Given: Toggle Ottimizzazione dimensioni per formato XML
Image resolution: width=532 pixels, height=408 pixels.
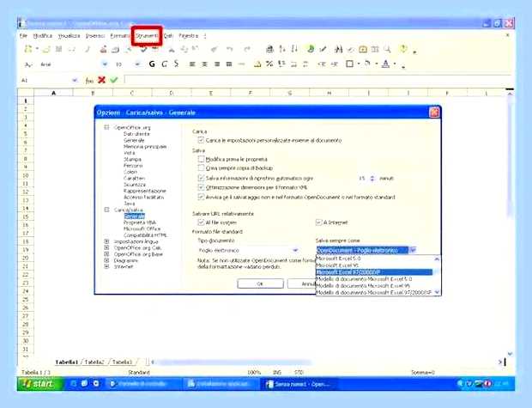Looking at the screenshot, I should (x=201, y=187).
